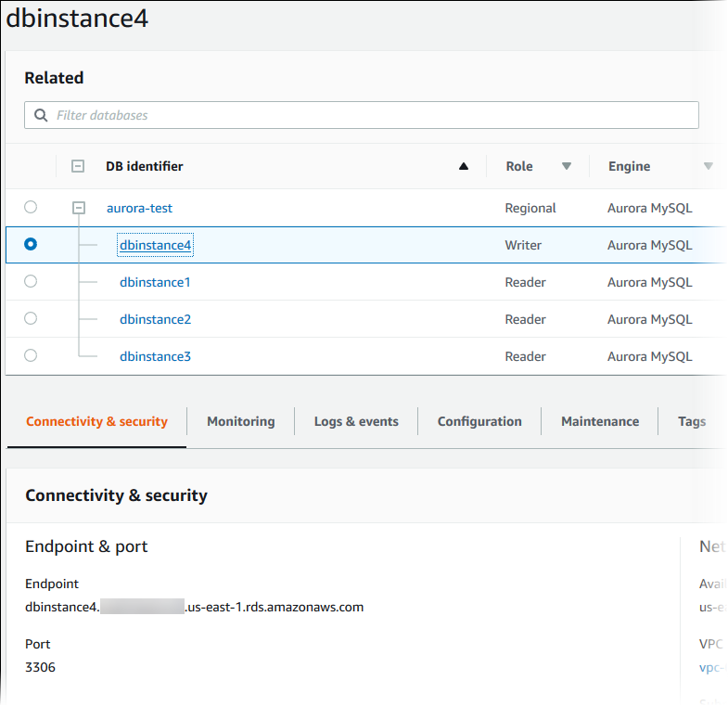Collapse the aurora-test cluster tree
Screen dimensions: 728x706
[79, 209]
